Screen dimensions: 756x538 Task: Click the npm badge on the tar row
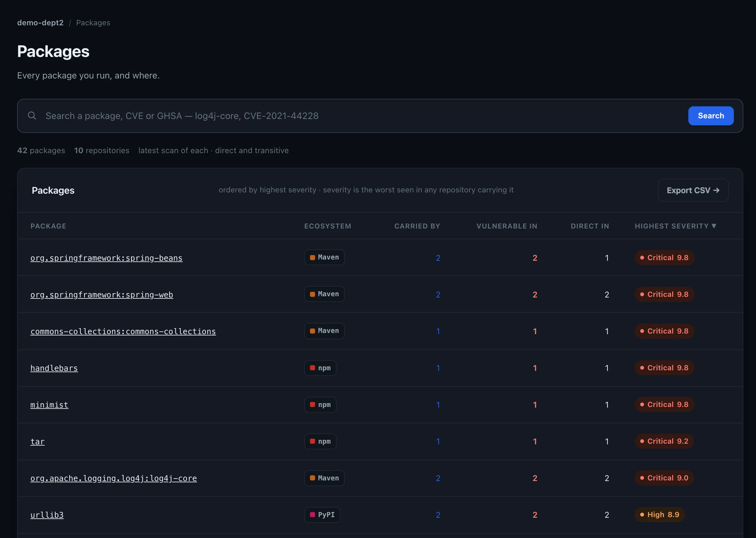320,441
